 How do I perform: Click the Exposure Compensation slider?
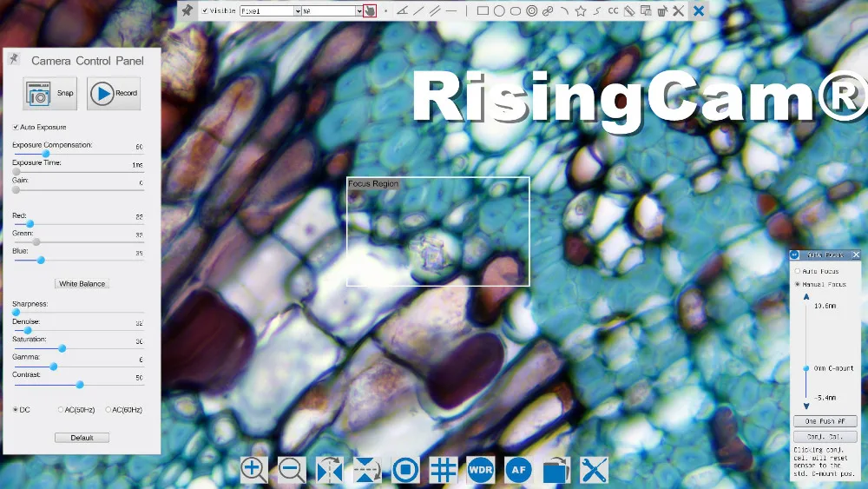click(x=78, y=154)
